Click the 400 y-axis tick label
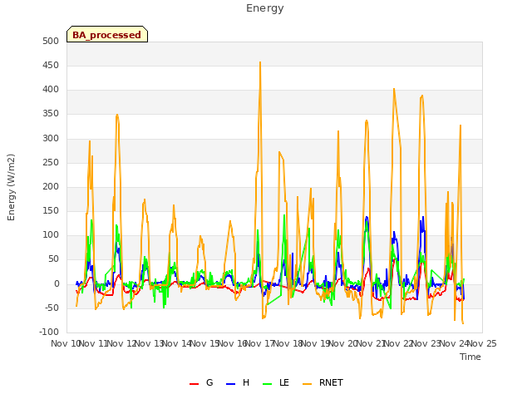This screenshot has width=532, height=399. [x=51, y=90]
